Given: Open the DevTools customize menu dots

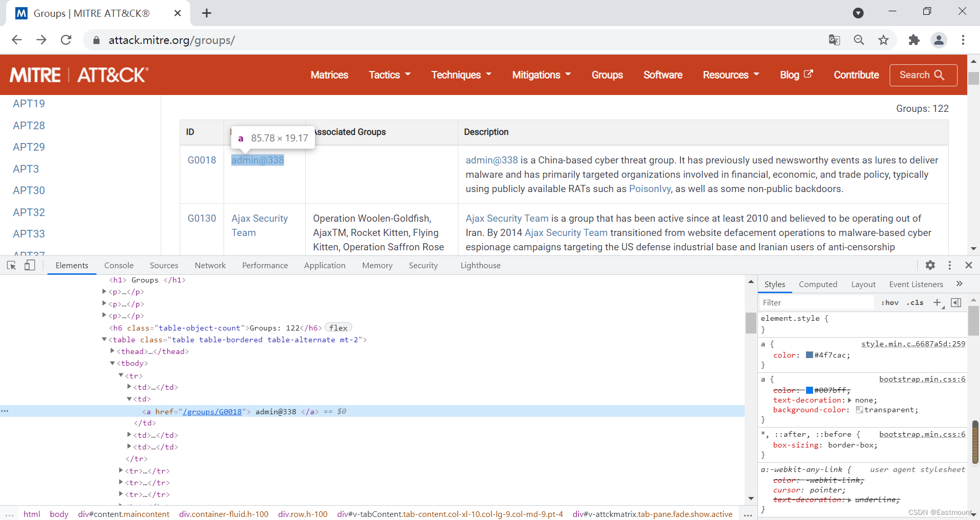Looking at the screenshot, I should [949, 265].
